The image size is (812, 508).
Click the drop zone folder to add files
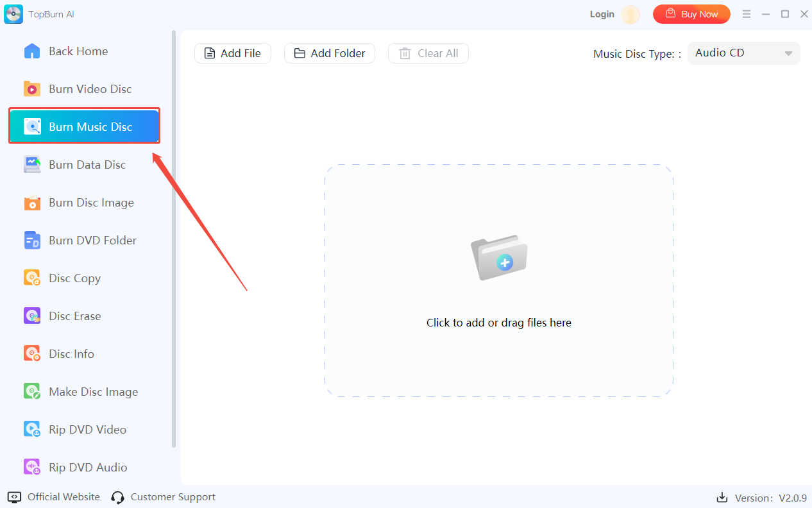pyautogui.click(x=499, y=257)
